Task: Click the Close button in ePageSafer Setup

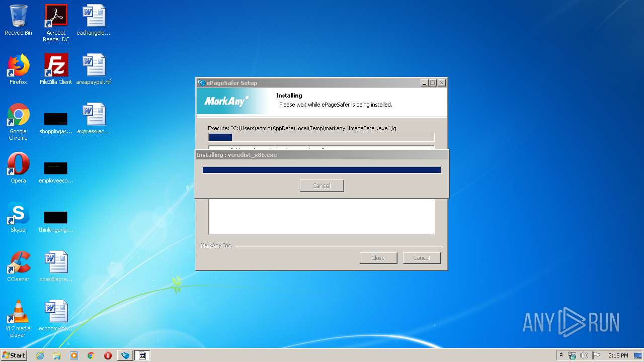Action: point(378,258)
